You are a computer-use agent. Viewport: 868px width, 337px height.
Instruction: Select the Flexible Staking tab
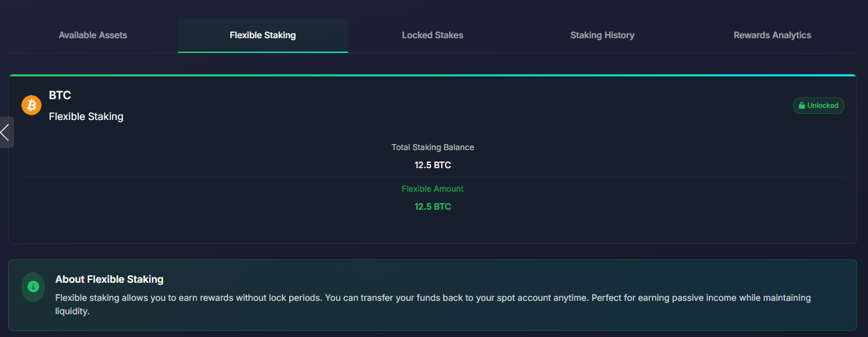[262, 36]
